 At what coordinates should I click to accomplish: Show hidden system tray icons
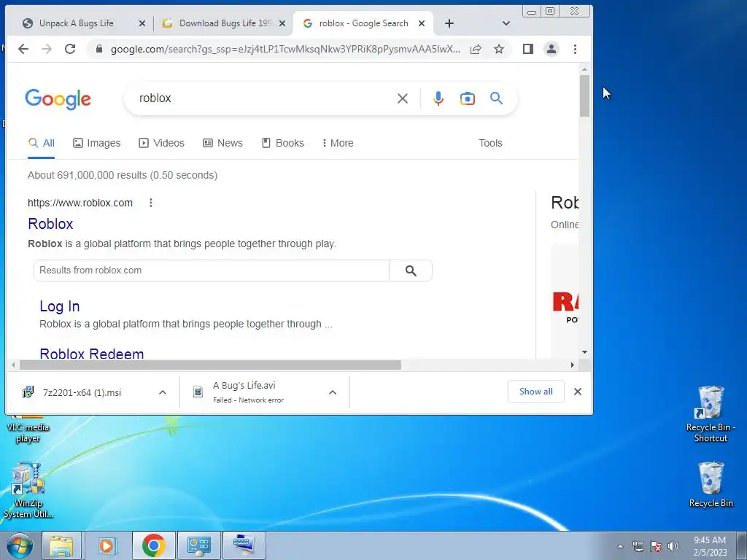tap(620, 546)
